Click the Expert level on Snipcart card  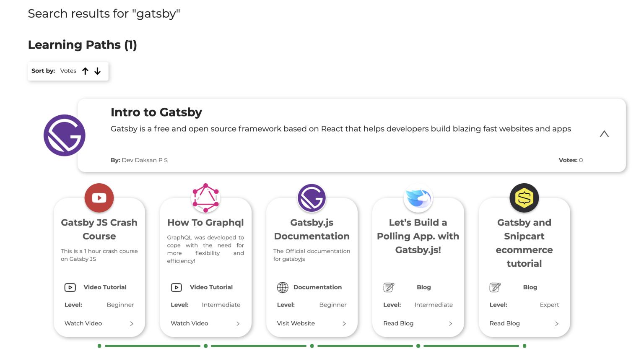click(x=549, y=305)
